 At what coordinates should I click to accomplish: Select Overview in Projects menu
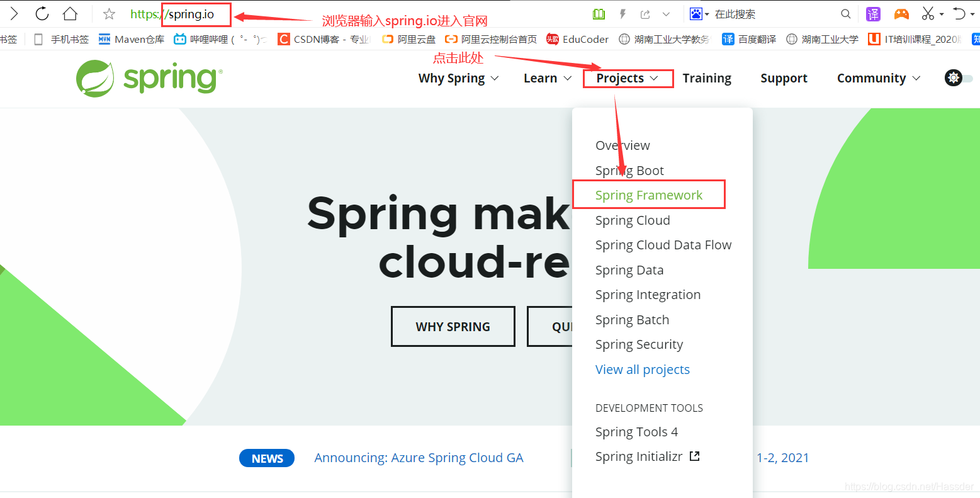[622, 145]
